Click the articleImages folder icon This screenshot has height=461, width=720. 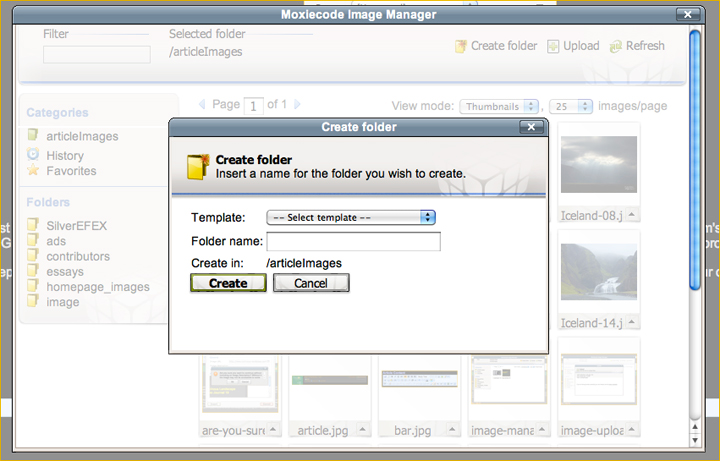tap(33, 135)
